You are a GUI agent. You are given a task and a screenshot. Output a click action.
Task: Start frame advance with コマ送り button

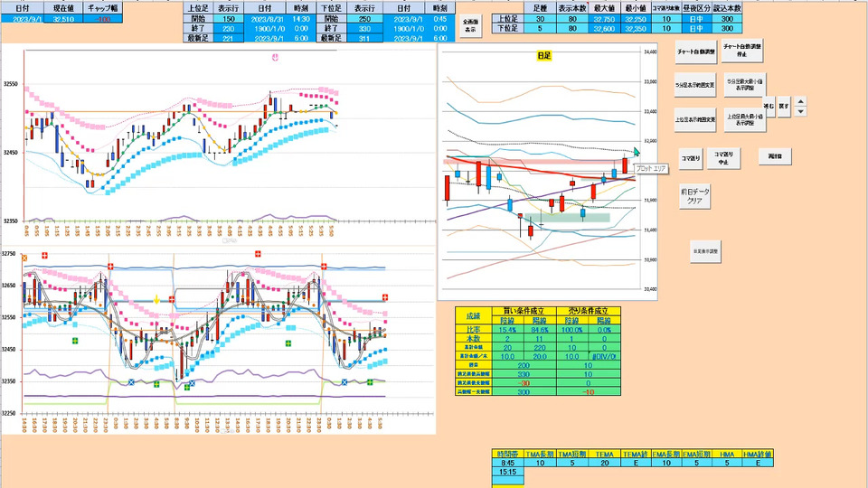click(x=690, y=158)
